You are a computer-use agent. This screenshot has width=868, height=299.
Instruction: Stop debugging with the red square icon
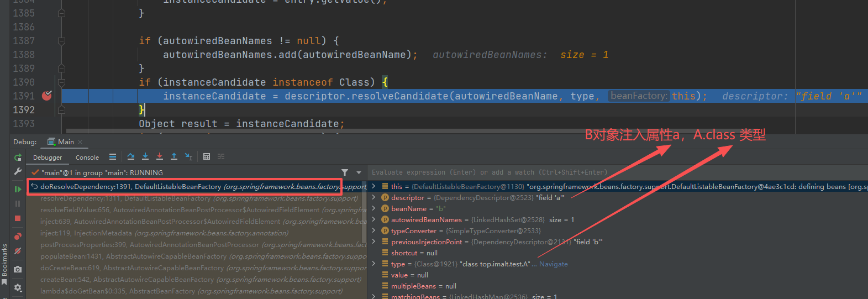click(18, 218)
